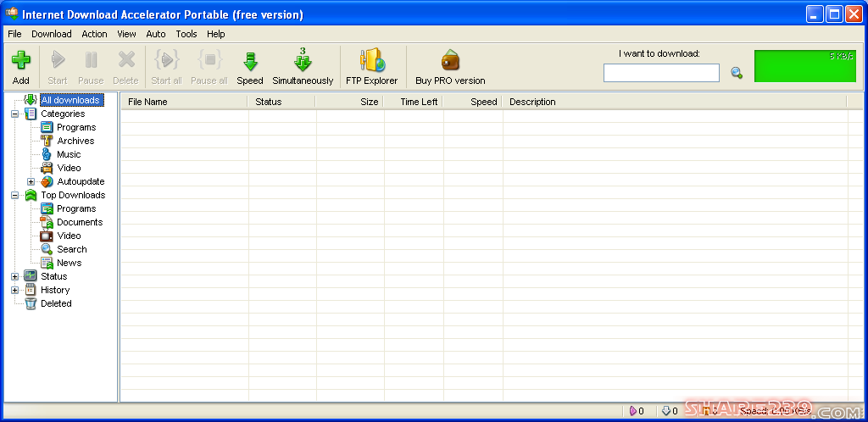Select the Music category
The height and width of the screenshot is (422, 868).
(69, 154)
